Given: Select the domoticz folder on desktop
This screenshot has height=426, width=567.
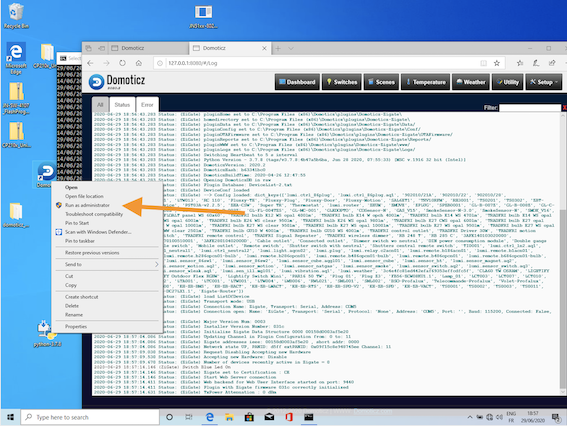Looking at the screenshot, I should [16, 215].
